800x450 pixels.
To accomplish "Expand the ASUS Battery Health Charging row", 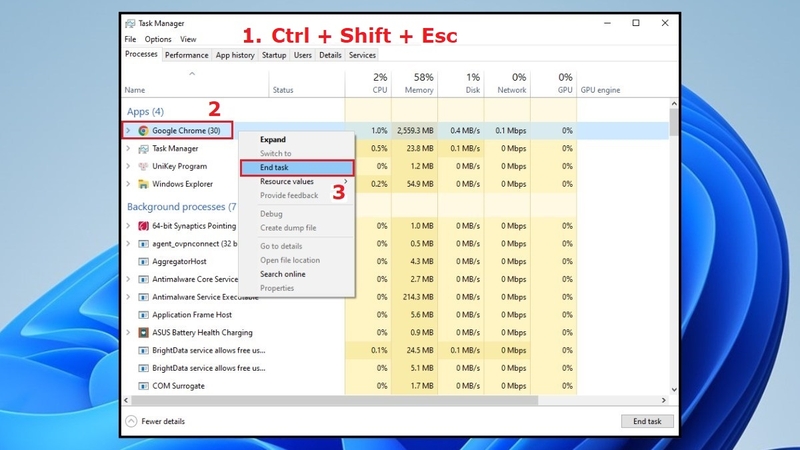I will coord(128,333).
